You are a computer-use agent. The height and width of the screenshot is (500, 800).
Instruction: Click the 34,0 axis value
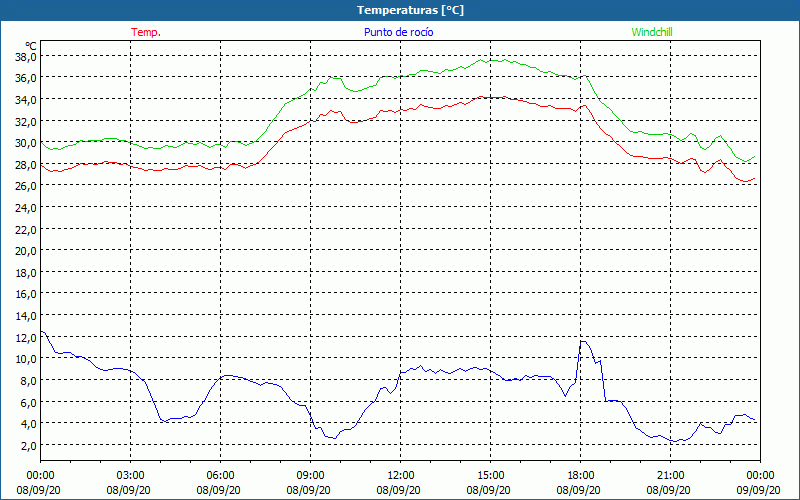pyautogui.click(x=26, y=99)
